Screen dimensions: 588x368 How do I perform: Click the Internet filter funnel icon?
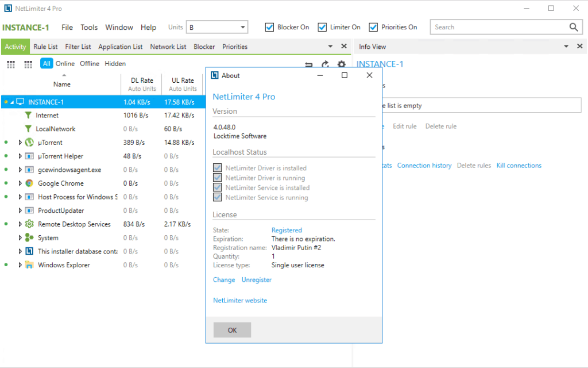click(28, 115)
